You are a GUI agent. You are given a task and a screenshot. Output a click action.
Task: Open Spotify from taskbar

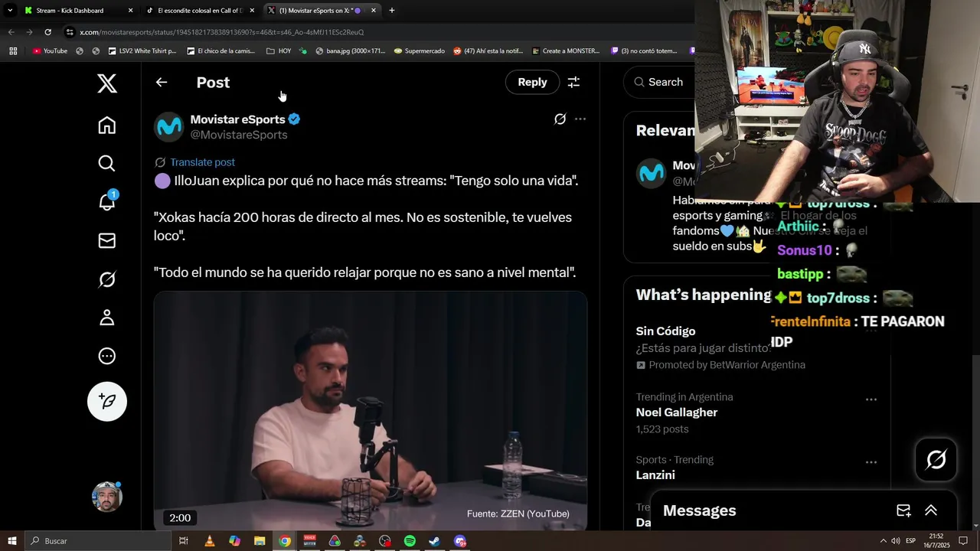coord(410,541)
